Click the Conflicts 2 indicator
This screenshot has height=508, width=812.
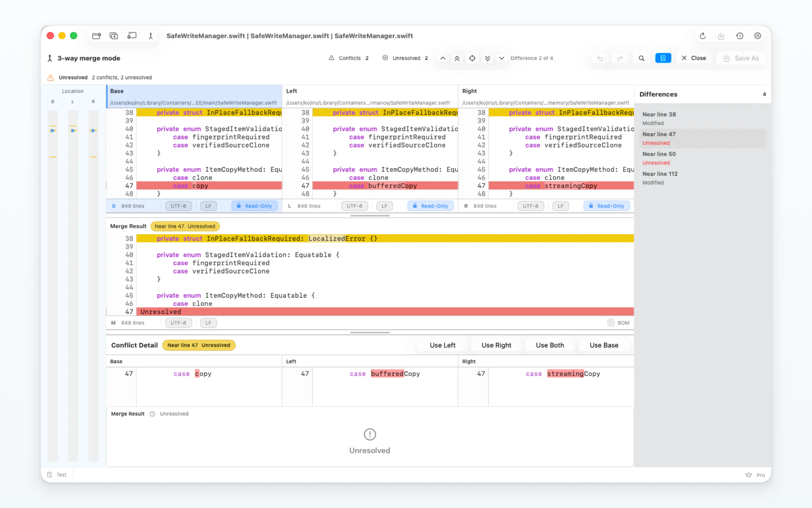tap(349, 58)
